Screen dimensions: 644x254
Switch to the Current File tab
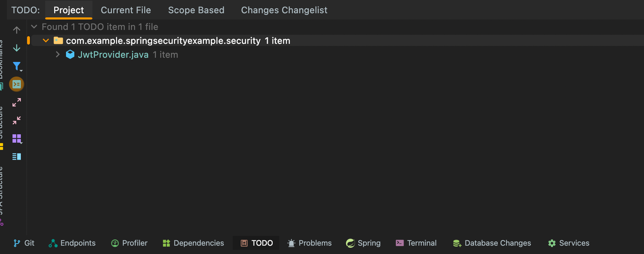pos(126,10)
